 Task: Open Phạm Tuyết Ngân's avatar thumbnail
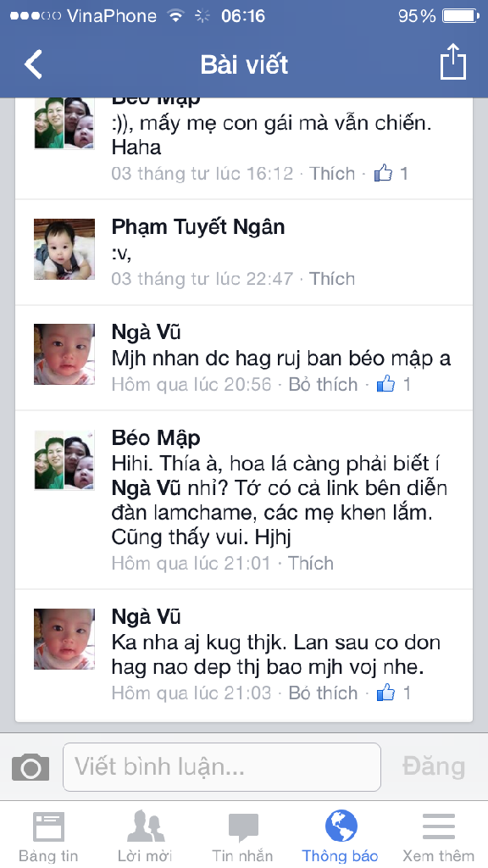click(x=64, y=249)
